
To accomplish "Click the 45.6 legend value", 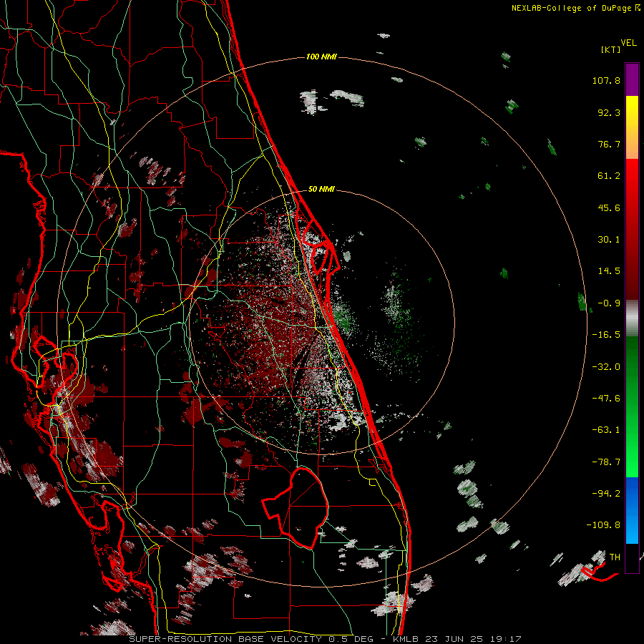I will [609, 208].
